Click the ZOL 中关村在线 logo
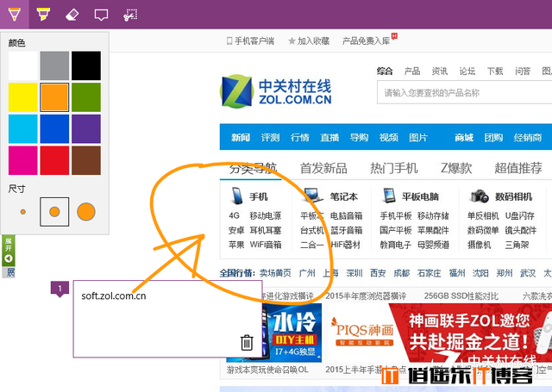The height and width of the screenshot is (392, 552). pyautogui.click(x=276, y=91)
